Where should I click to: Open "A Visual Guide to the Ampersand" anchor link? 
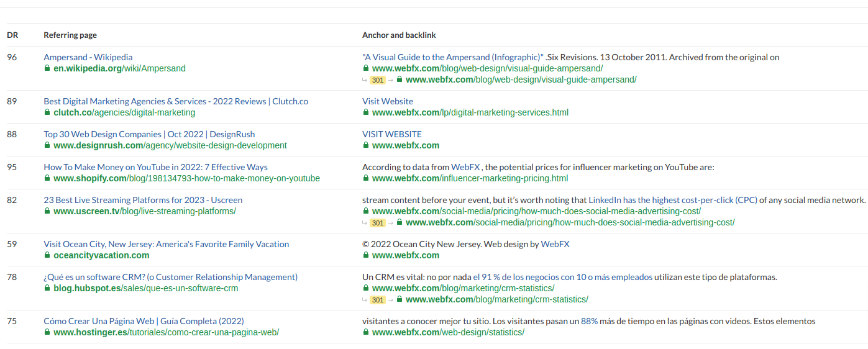click(453, 57)
